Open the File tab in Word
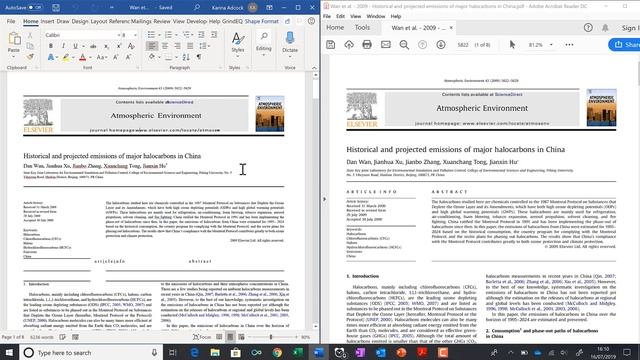 click(x=11, y=21)
